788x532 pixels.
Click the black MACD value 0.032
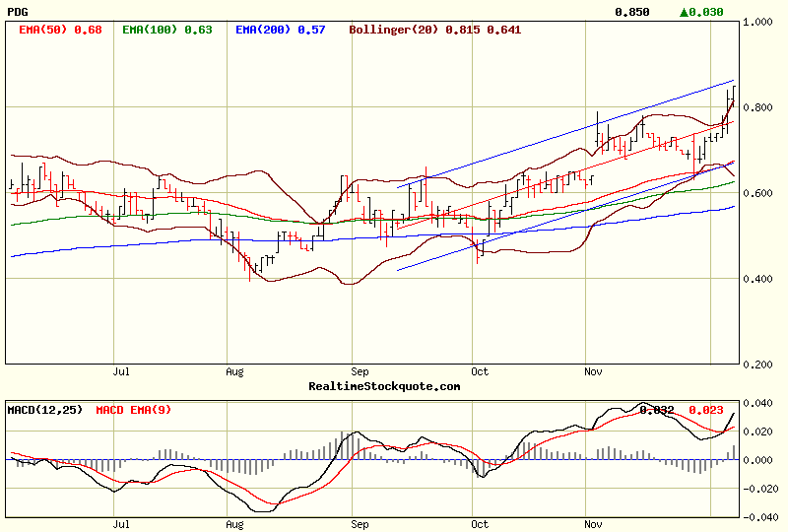(657, 410)
